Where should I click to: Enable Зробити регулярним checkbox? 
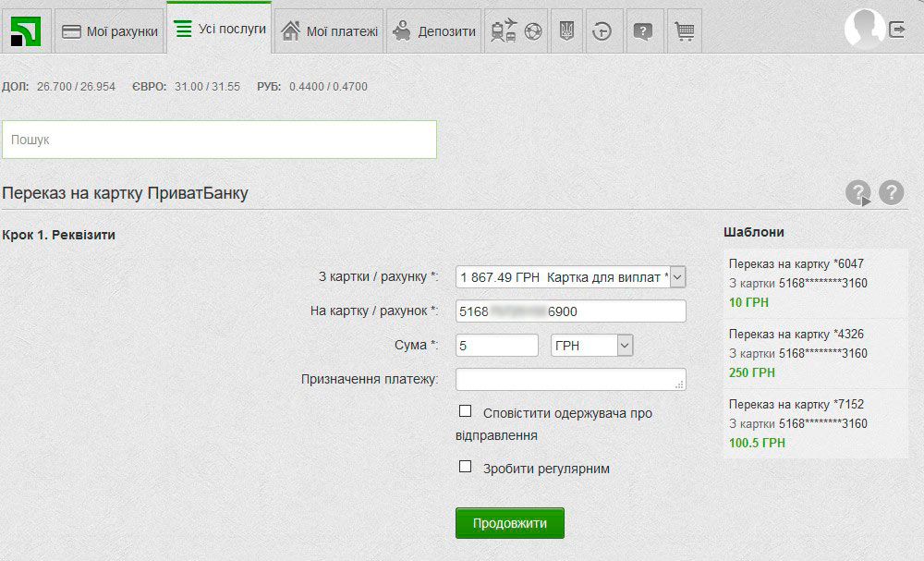point(465,466)
